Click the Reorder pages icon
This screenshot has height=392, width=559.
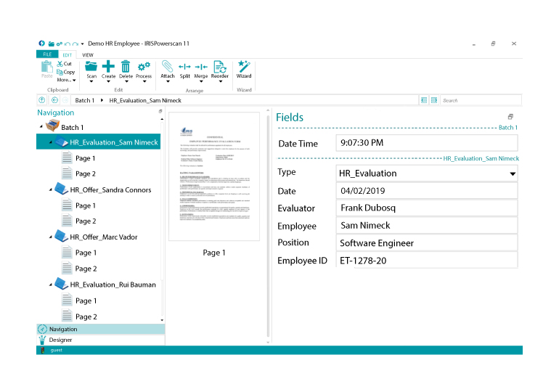click(x=219, y=67)
